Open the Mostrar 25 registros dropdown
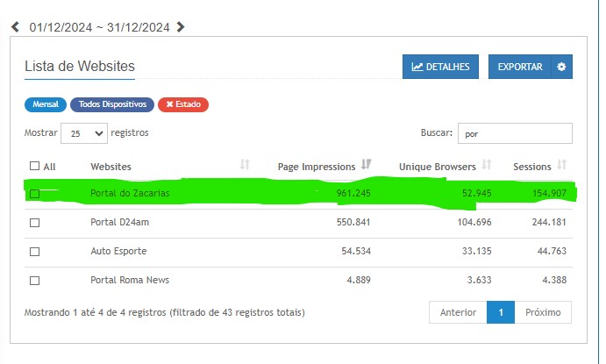 pos(83,133)
